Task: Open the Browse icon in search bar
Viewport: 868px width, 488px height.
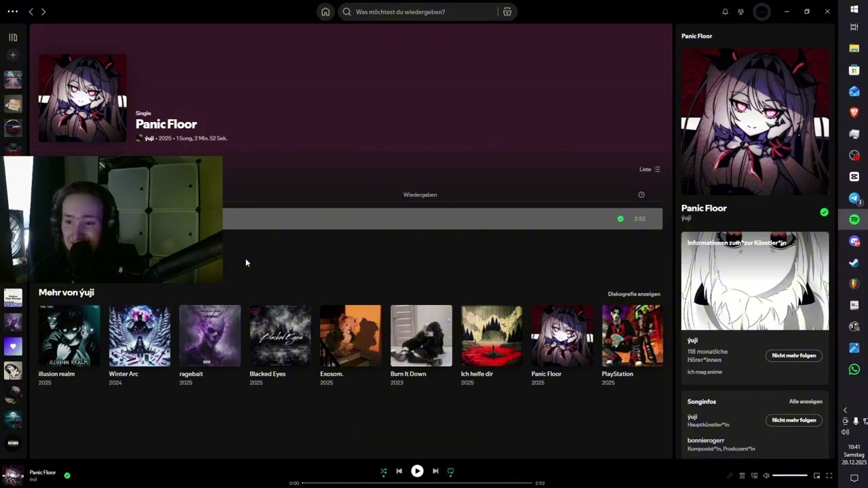Action: (x=507, y=12)
